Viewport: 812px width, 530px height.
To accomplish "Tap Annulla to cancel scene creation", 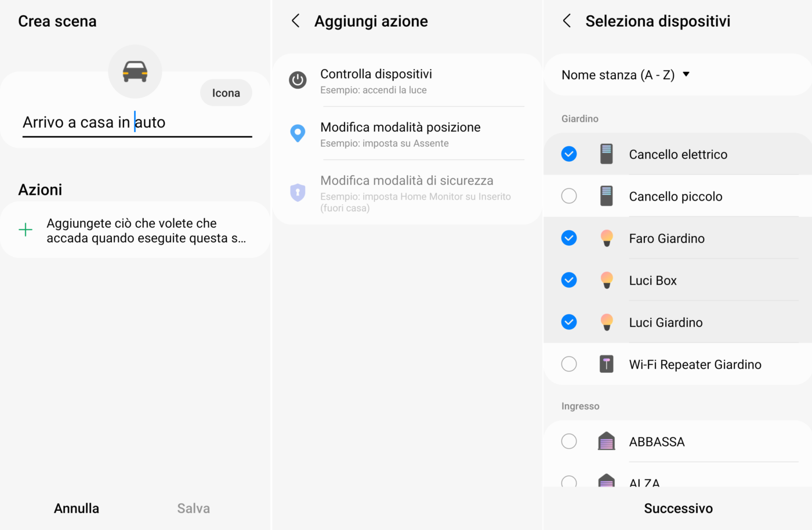I will [77, 509].
